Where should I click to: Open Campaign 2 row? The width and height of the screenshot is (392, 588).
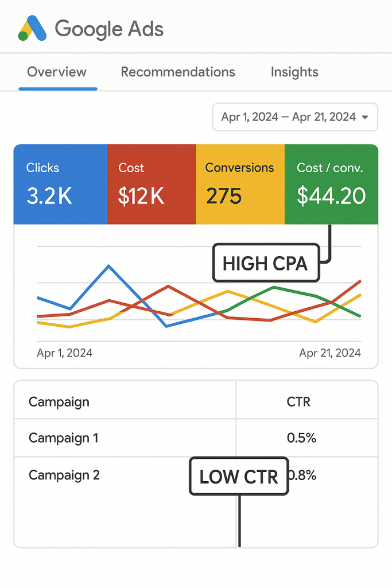tap(64, 475)
